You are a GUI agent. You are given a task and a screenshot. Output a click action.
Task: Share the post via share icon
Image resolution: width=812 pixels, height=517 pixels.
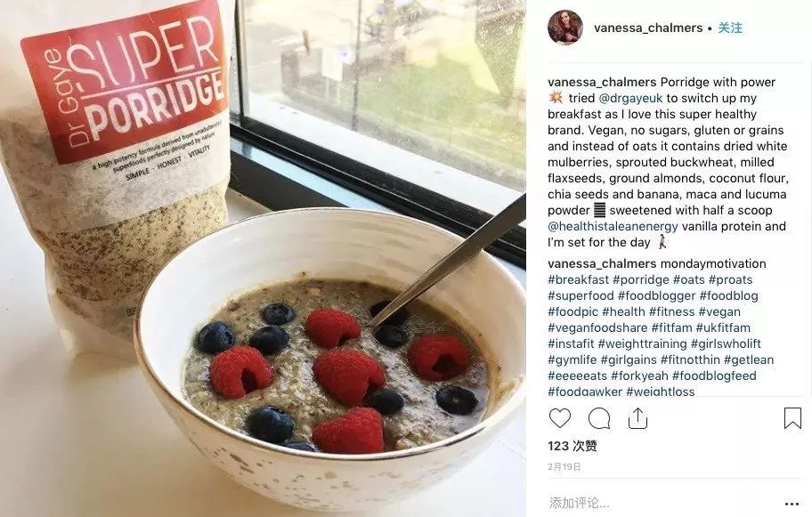coord(638,418)
